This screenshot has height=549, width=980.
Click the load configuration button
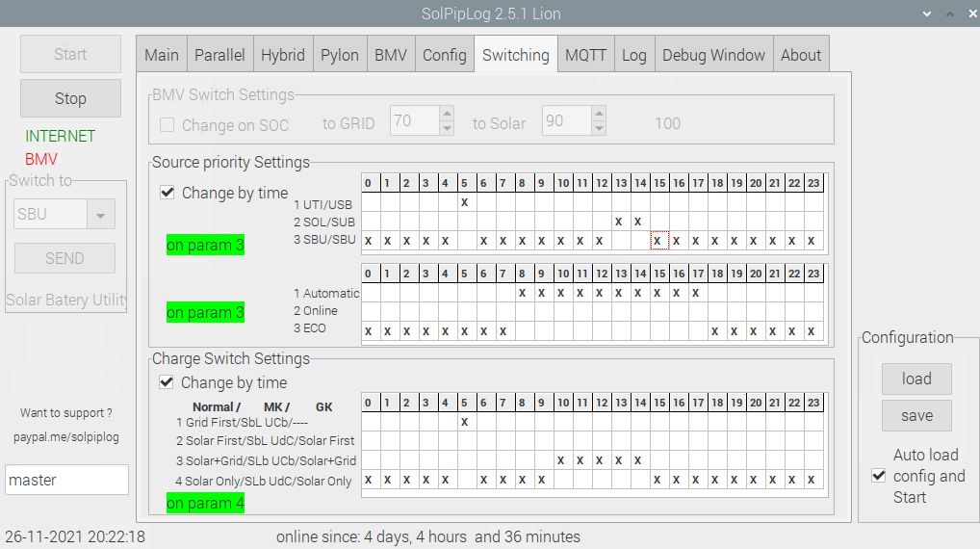pyautogui.click(x=916, y=379)
